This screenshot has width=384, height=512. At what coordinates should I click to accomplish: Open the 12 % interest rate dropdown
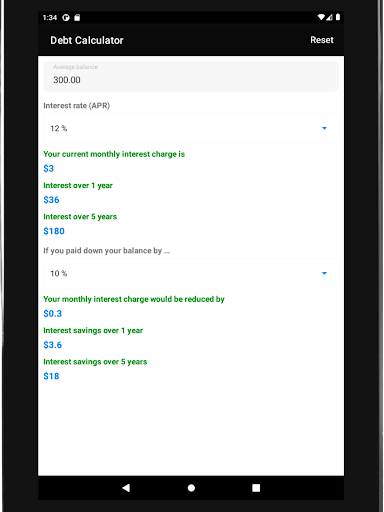pos(191,128)
